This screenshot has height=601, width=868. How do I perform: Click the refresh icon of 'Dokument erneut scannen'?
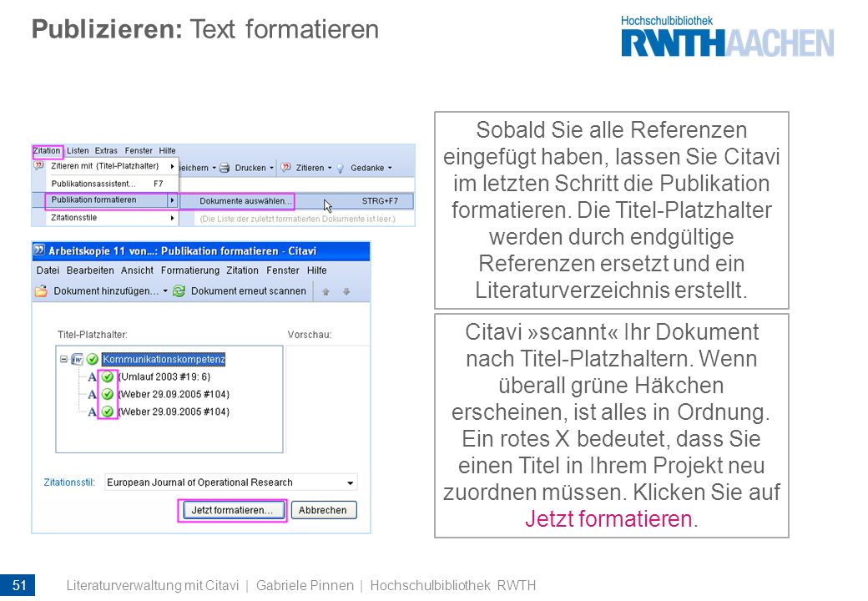[x=179, y=291]
